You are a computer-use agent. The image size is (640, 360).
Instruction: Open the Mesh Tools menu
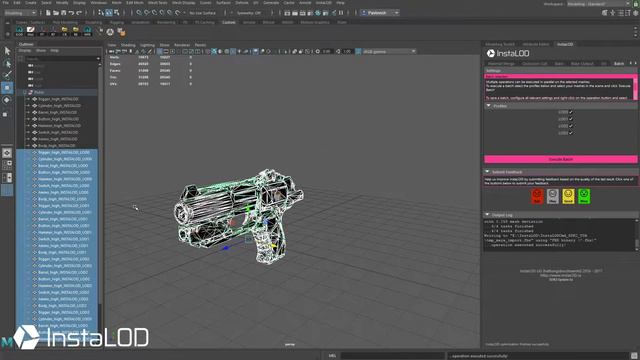pyautogui.click(x=158, y=3)
